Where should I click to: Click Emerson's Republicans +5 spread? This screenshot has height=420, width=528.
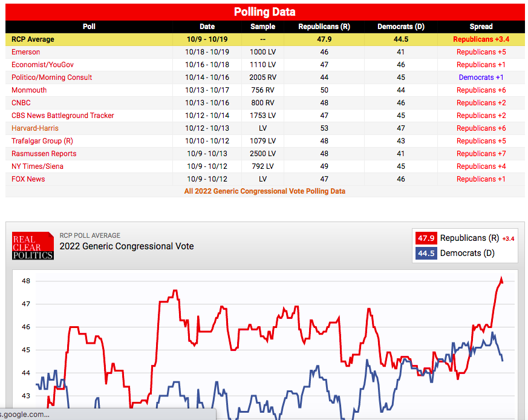point(481,52)
